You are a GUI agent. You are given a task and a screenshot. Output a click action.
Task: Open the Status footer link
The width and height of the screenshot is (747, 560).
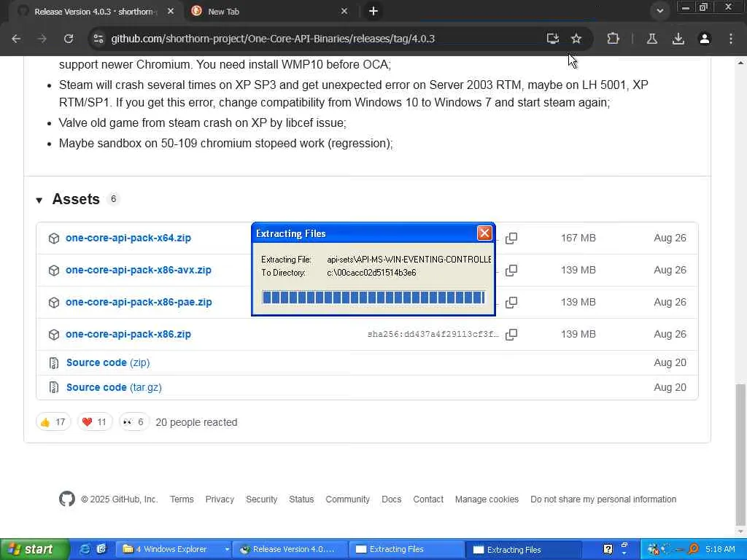pos(301,499)
